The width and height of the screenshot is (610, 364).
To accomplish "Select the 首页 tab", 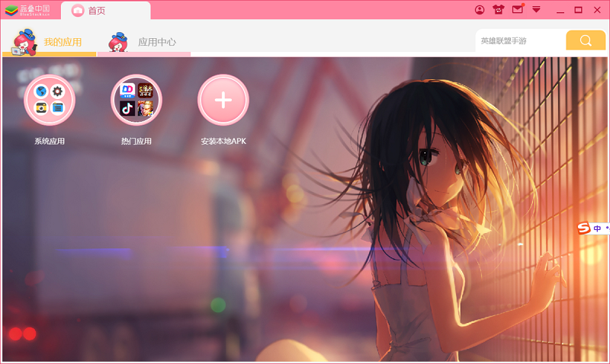I will point(105,11).
